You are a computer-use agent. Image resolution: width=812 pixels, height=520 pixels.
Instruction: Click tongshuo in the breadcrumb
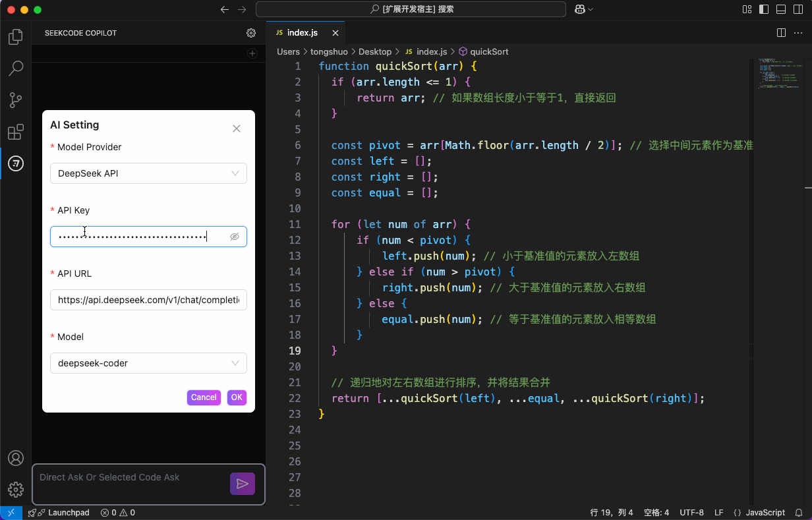329,51
